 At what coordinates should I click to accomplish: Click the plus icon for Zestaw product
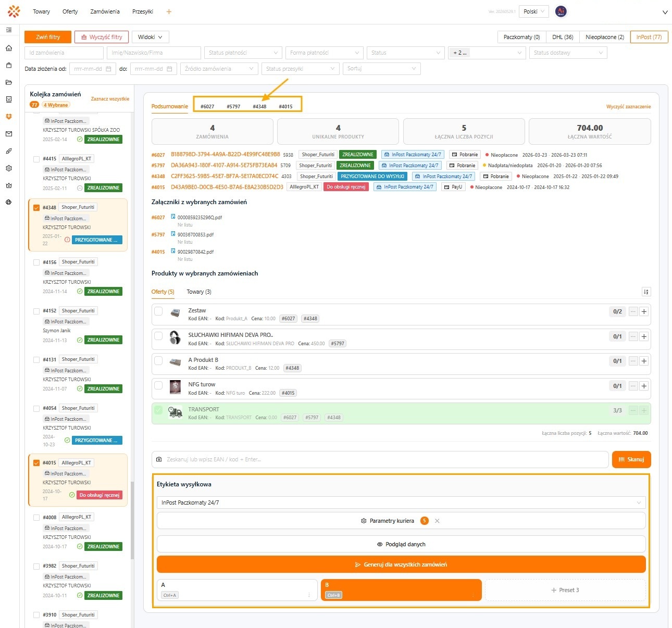pos(644,311)
